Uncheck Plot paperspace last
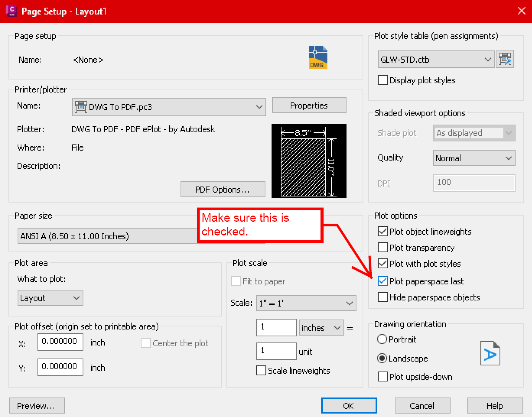Viewport: 532px width, 417px height. click(x=383, y=281)
